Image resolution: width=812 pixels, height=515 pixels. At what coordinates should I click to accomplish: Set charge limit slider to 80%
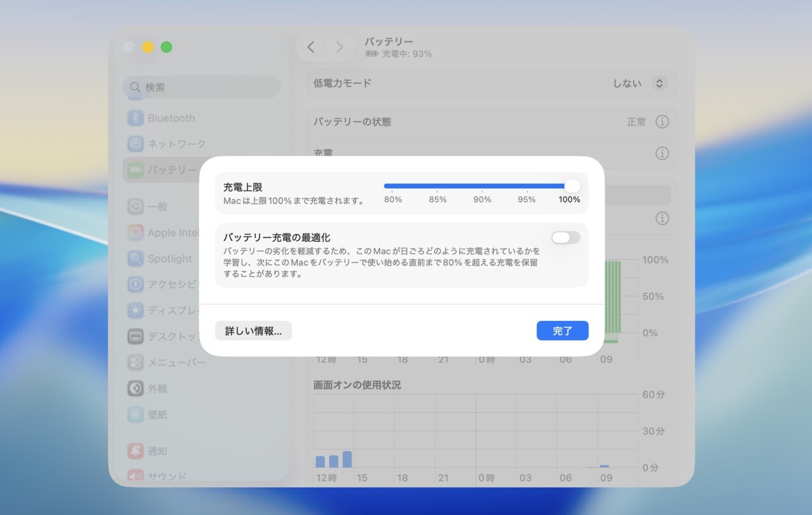392,186
